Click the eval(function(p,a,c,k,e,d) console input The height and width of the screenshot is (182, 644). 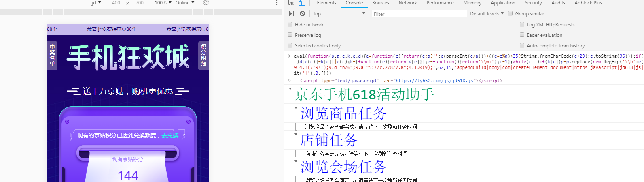click(x=468, y=64)
